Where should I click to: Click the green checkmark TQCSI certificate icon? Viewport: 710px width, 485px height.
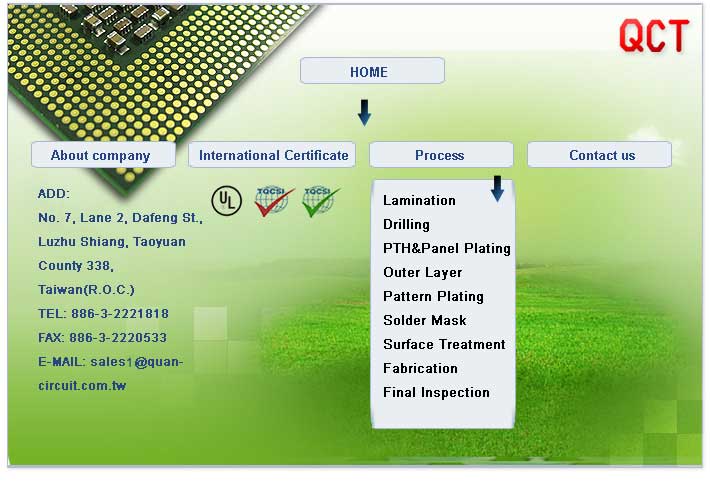(x=321, y=201)
